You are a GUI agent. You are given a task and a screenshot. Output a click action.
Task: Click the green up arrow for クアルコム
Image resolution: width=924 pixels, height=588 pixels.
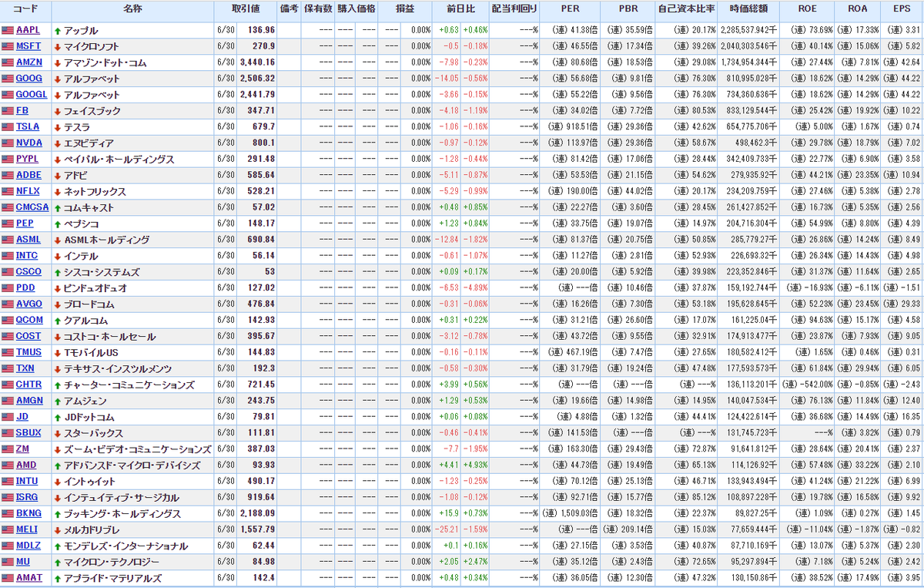[x=58, y=320]
